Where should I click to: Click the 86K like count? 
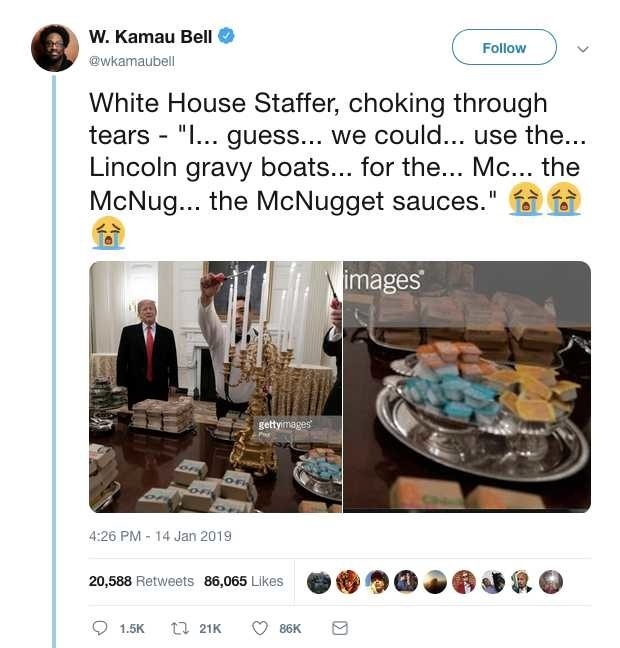[290, 628]
